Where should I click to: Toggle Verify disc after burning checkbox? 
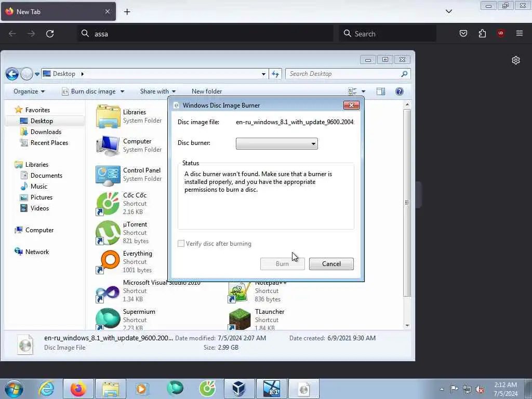pyautogui.click(x=181, y=244)
